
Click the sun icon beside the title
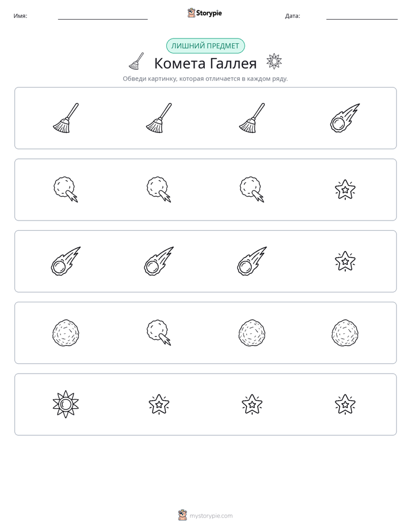pyautogui.click(x=274, y=61)
